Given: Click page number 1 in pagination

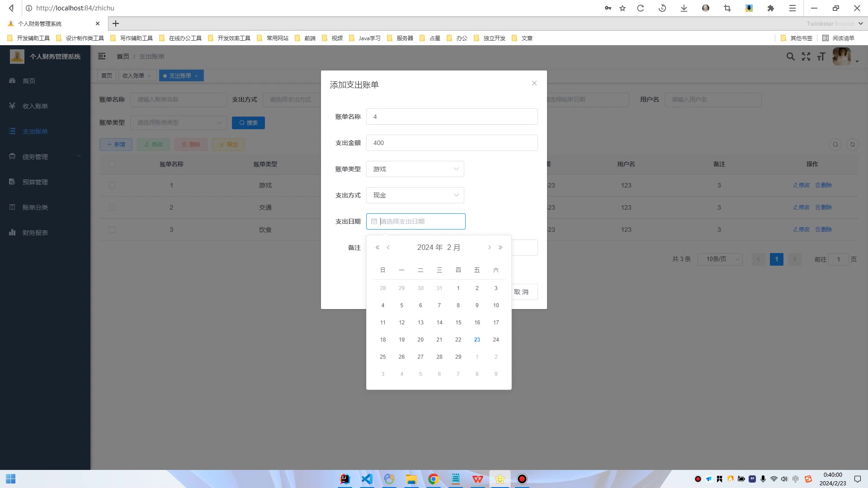Looking at the screenshot, I should (777, 259).
